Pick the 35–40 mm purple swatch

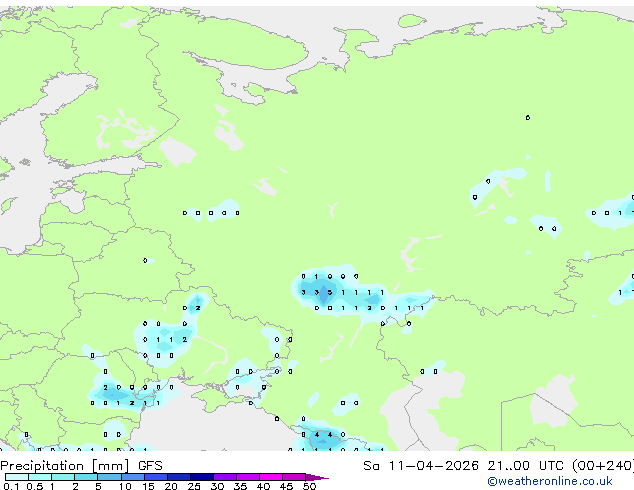248,477
